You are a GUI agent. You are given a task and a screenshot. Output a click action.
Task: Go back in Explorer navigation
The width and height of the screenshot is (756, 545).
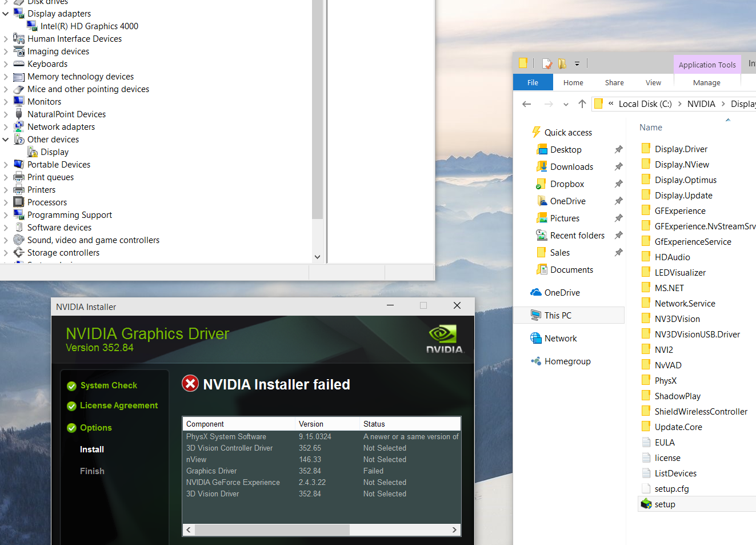(x=527, y=104)
